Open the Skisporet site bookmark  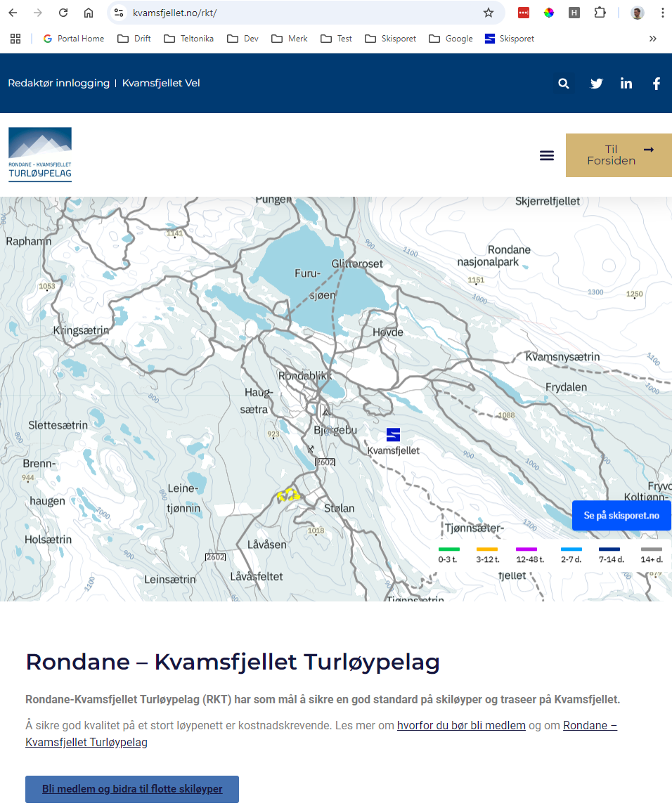click(510, 39)
